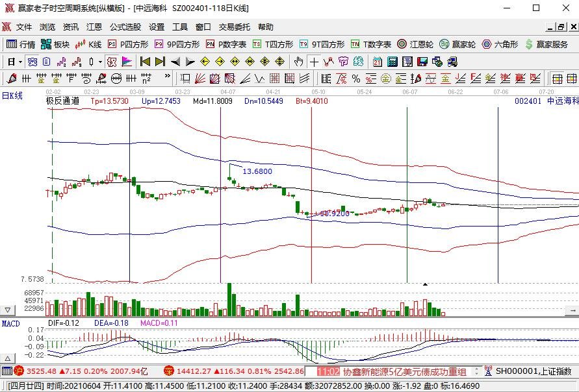Screen dimensions: 579x392
Task: Open the 窗口 menu
Action: [x=203, y=27]
